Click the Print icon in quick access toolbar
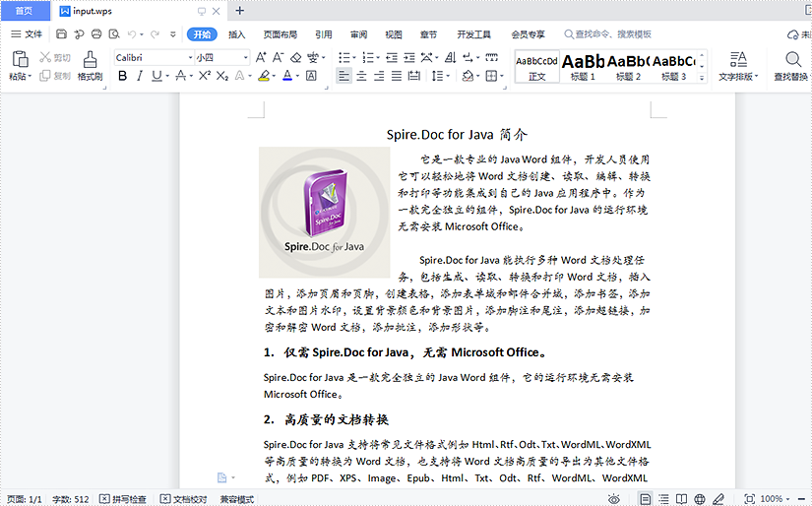The height and width of the screenshot is (506, 812). pyautogui.click(x=96, y=34)
